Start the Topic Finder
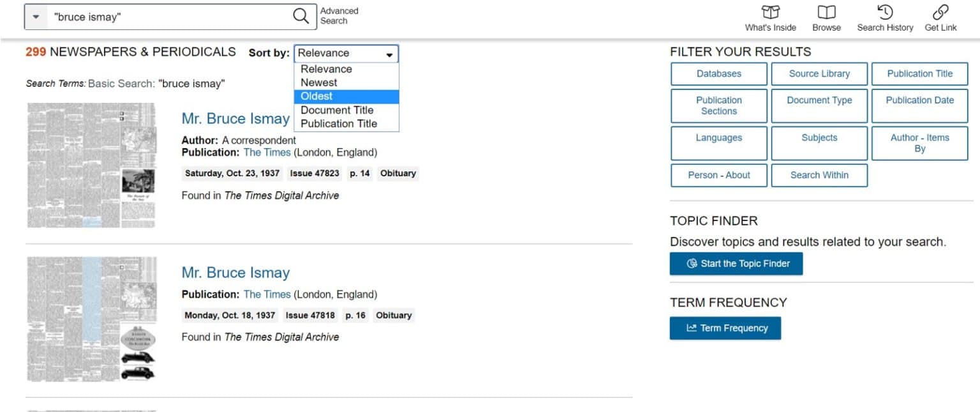This screenshot has width=980, height=412. coord(736,264)
